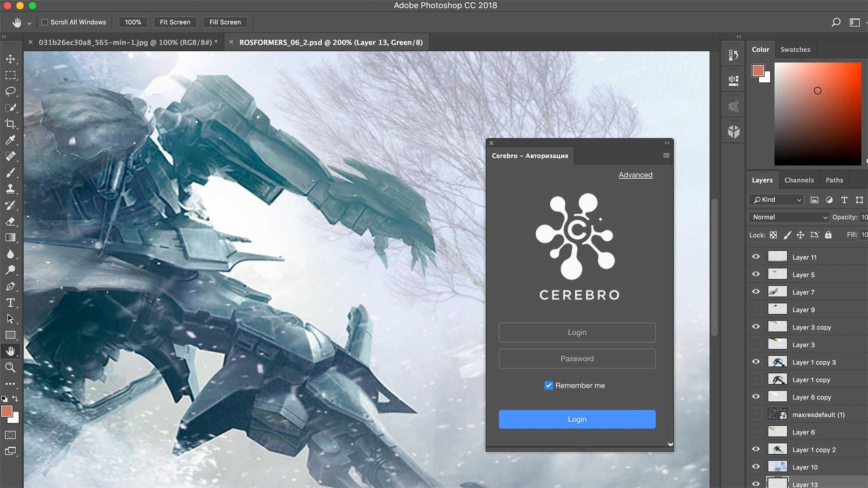The height and width of the screenshot is (488, 868).
Task: Expand the toolbox double arrows
Action: point(4,37)
